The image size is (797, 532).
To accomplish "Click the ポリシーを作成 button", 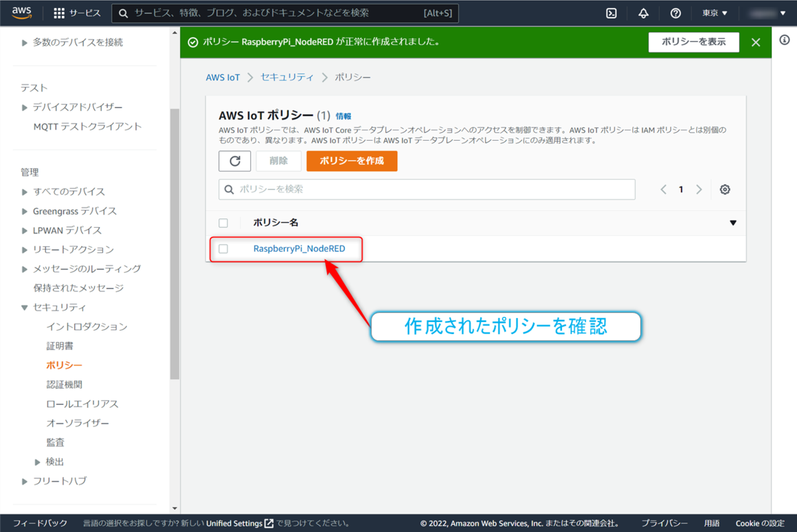I will pyautogui.click(x=352, y=161).
